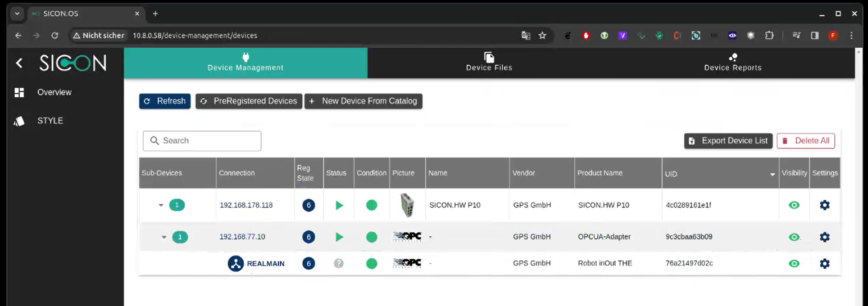
Task: Click the device Search input field
Action: 202,141
